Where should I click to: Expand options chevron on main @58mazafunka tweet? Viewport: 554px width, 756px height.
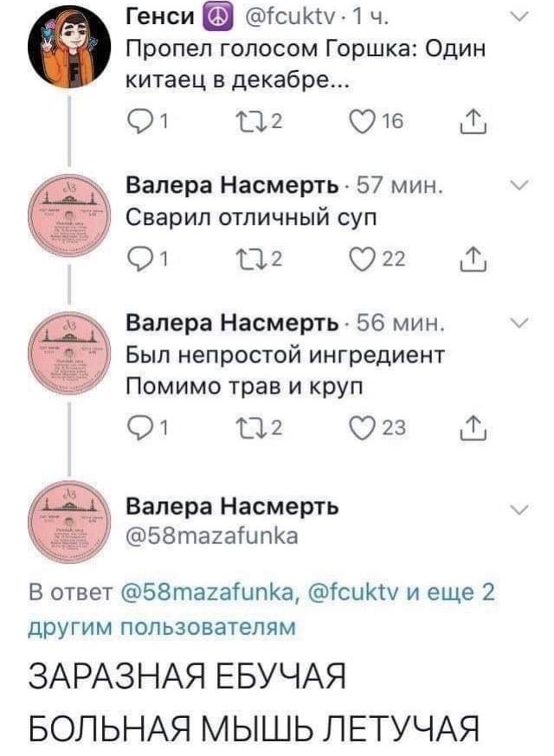coord(519,510)
